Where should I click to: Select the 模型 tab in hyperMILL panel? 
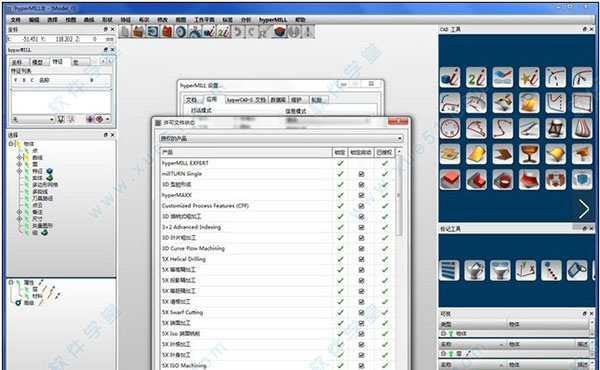click(38, 62)
